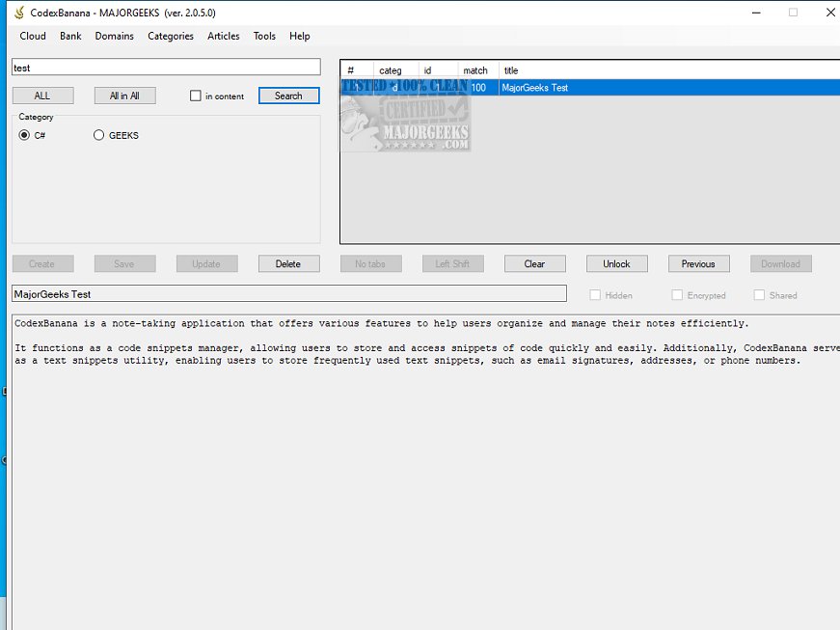The height and width of the screenshot is (630, 840).
Task: Click the Previous button
Action: click(x=698, y=263)
